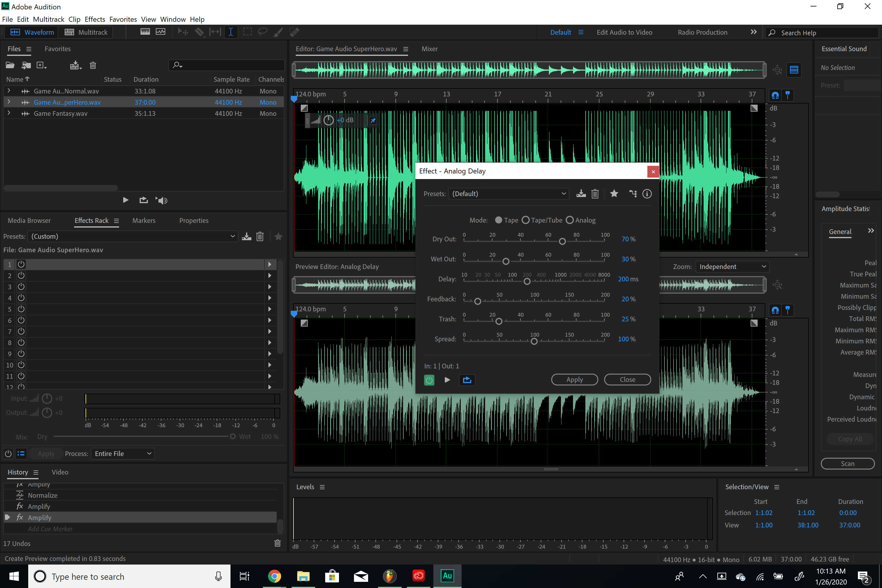Open the Analog Delay Presets dropdown

tap(509, 193)
